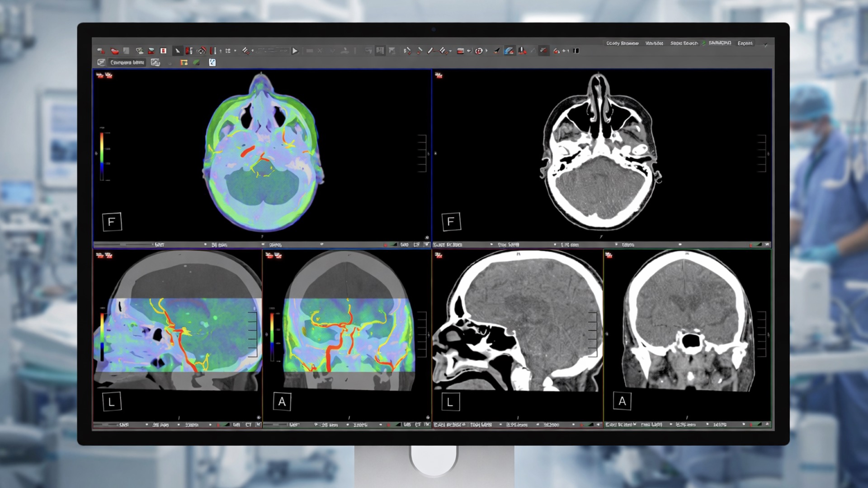Select the arrow pointer tool
This screenshot has height=488, width=868.
[178, 51]
